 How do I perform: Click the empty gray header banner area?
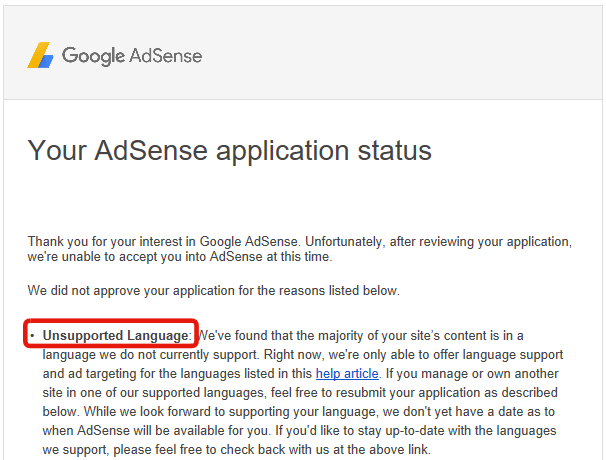click(x=400, y=55)
